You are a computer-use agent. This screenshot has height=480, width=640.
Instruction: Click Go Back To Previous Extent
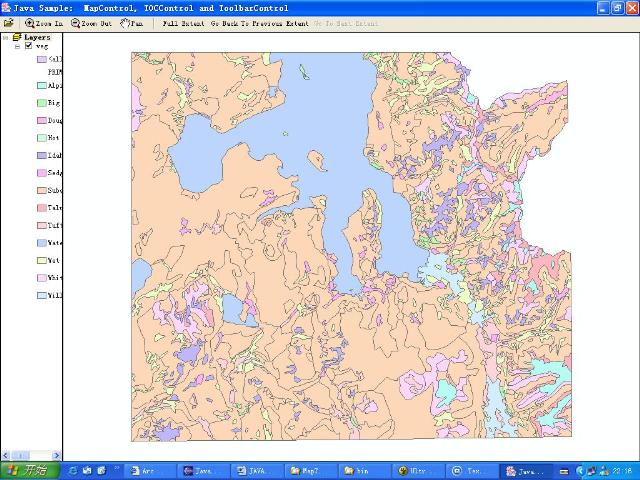pos(260,23)
